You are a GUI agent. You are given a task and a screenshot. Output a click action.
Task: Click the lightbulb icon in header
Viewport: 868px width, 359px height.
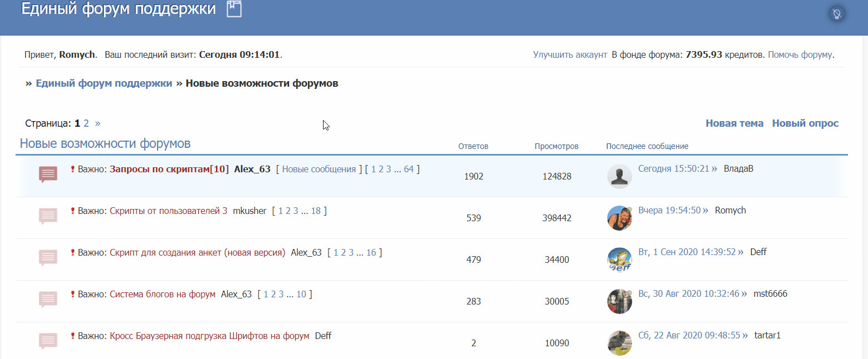(x=837, y=14)
